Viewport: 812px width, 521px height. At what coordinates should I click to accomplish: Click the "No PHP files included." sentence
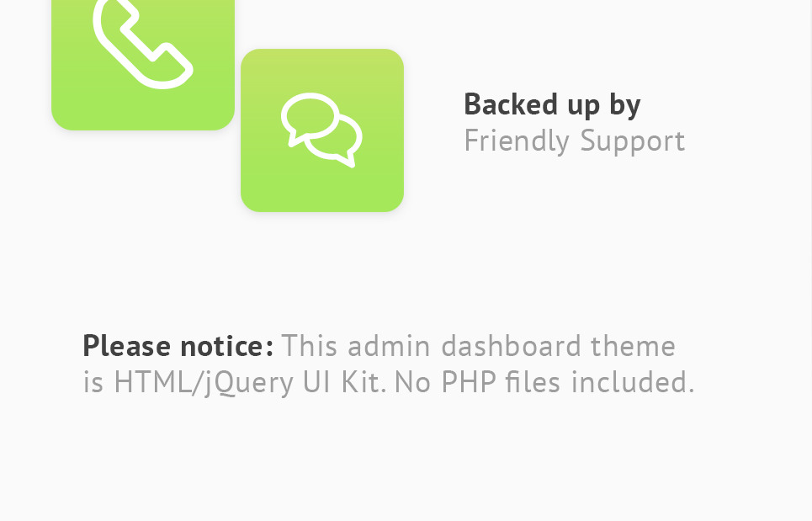(544, 382)
